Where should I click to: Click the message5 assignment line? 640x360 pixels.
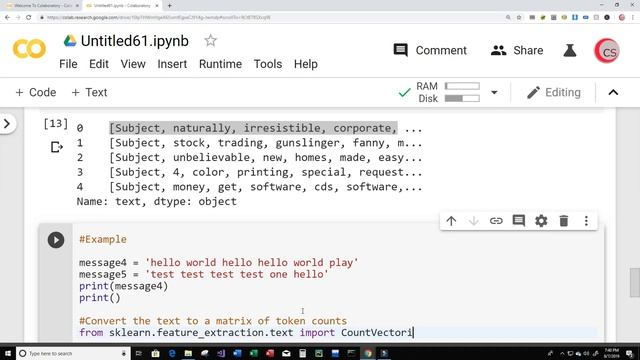[204, 274]
